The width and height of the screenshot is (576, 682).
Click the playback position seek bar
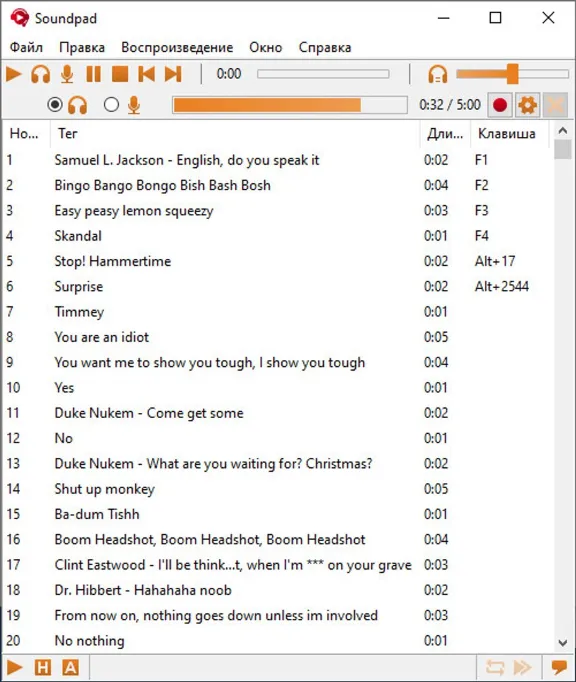(323, 74)
